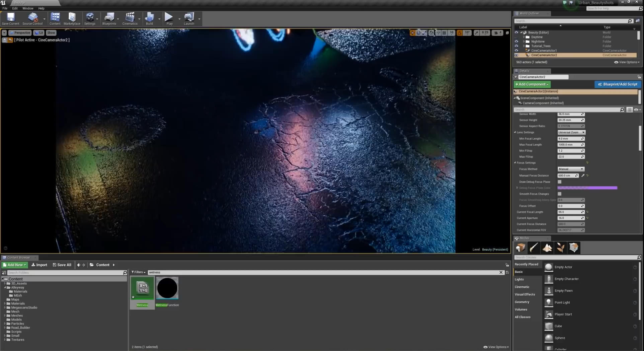Open the Focus Method dropdown
The height and width of the screenshot is (351, 644).
[x=571, y=169]
